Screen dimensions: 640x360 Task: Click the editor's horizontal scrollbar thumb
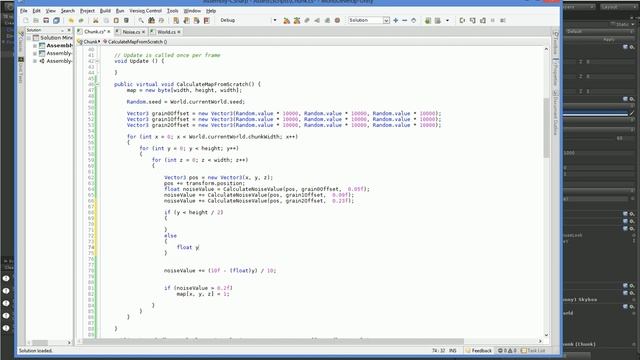[273, 341]
